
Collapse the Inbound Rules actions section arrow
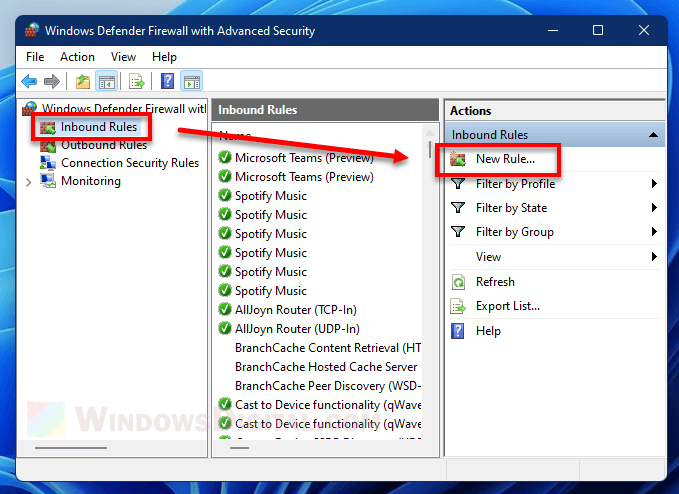pos(653,135)
